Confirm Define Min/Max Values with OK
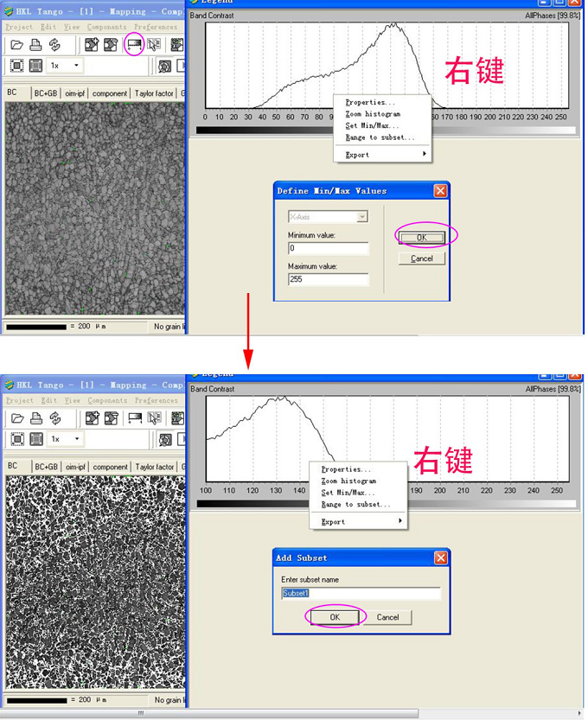The width and height of the screenshot is (588, 720). pyautogui.click(x=422, y=238)
